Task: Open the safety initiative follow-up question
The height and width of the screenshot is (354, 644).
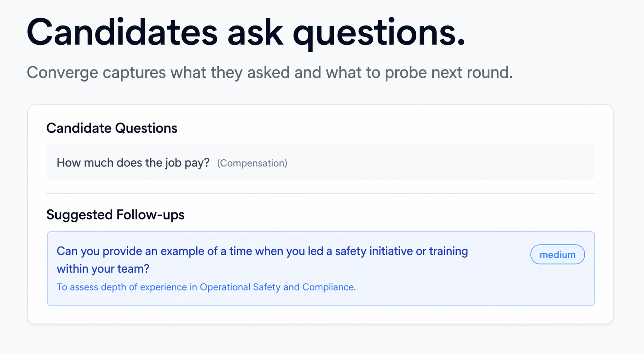Action: point(262,252)
